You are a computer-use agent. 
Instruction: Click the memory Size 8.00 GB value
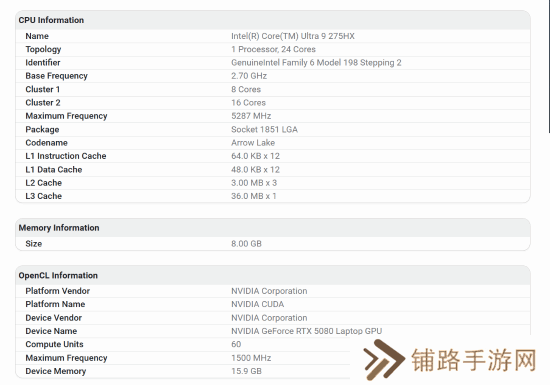point(246,244)
